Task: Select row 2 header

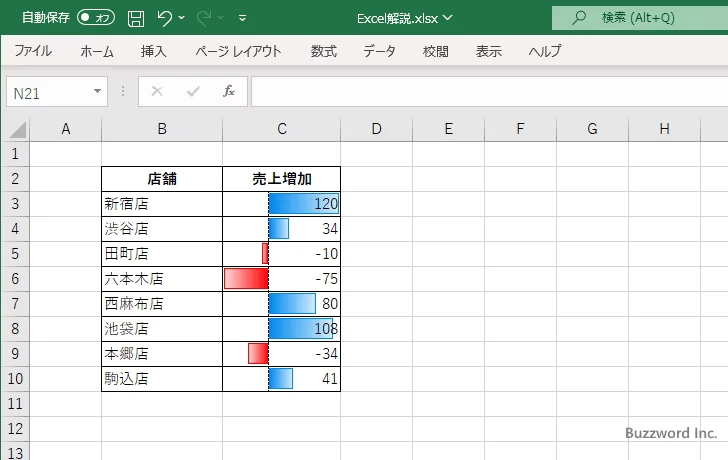Action: [x=15, y=179]
